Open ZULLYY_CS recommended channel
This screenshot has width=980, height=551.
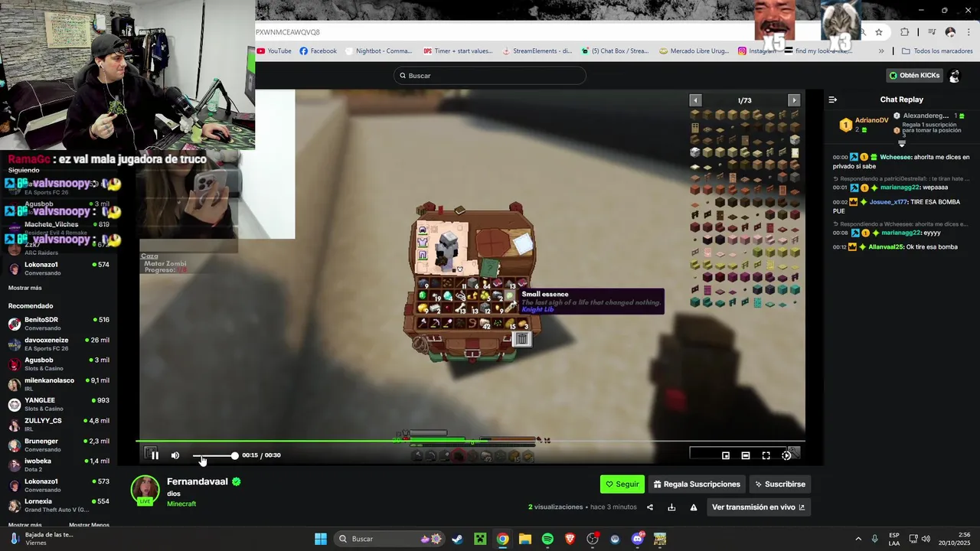(x=59, y=424)
